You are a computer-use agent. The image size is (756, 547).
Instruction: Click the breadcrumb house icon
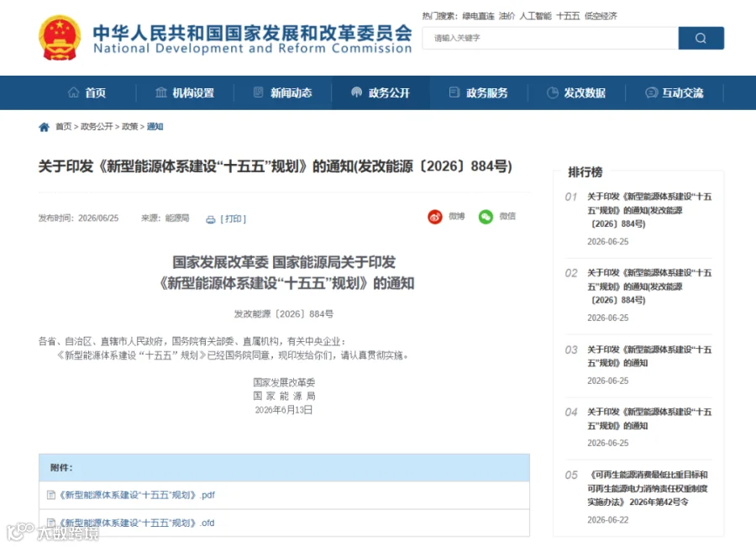tap(44, 127)
